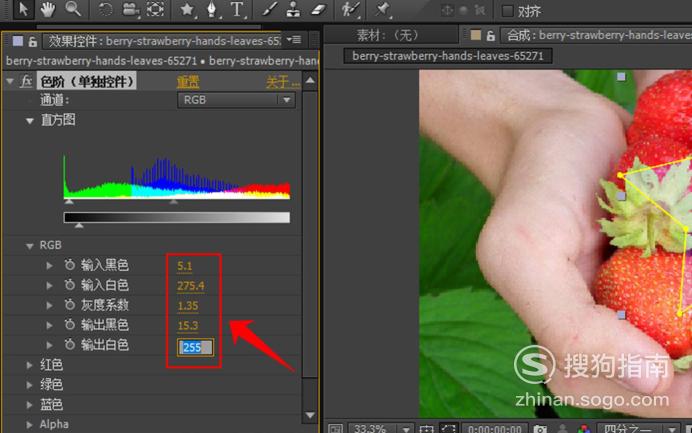Enable the 对齐 snapping checkbox

tap(508, 11)
